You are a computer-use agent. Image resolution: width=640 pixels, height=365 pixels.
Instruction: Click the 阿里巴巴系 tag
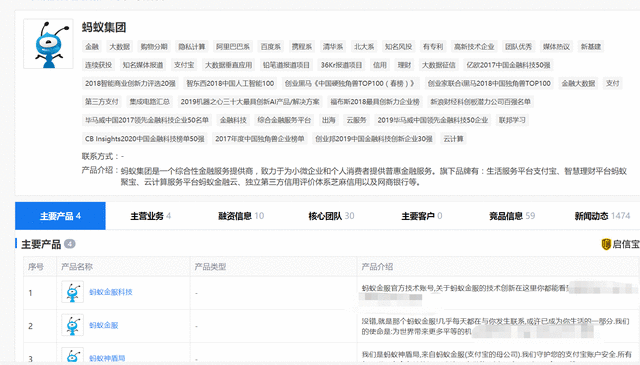coord(233,47)
